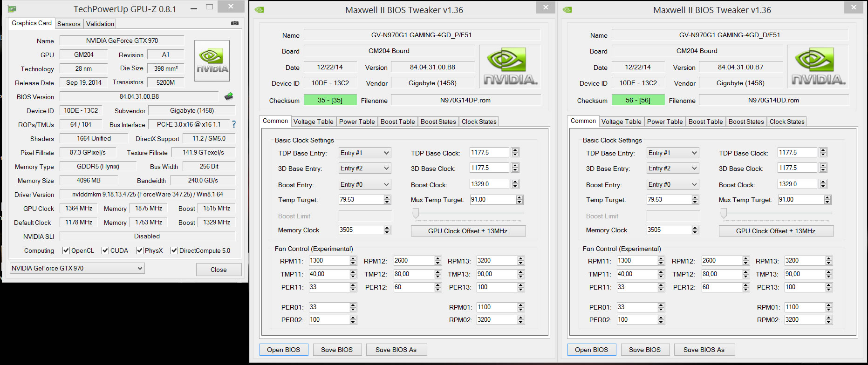Click Memory Clock stepper in right Tweaker
This screenshot has height=365, width=868.
695,230
